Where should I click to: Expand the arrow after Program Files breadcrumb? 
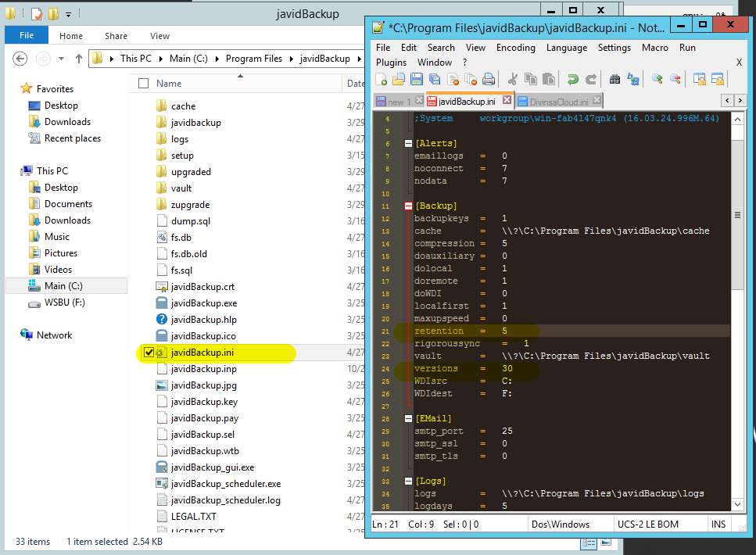(291, 59)
